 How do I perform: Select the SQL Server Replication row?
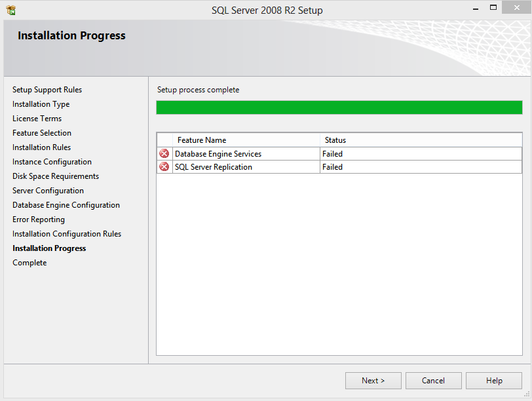[339, 167]
